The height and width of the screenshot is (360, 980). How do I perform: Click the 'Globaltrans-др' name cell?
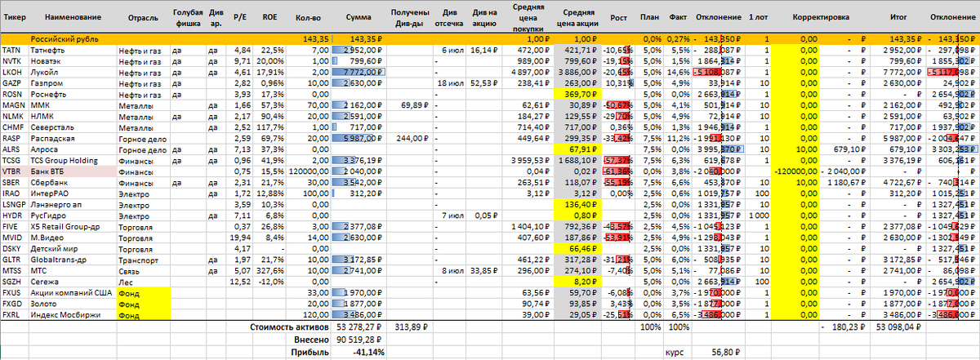click(x=73, y=260)
